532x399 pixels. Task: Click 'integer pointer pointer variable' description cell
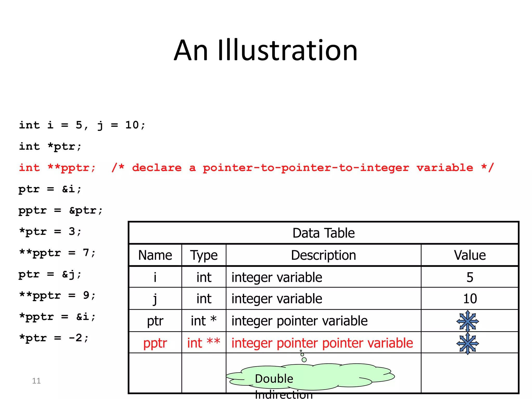[323, 343]
